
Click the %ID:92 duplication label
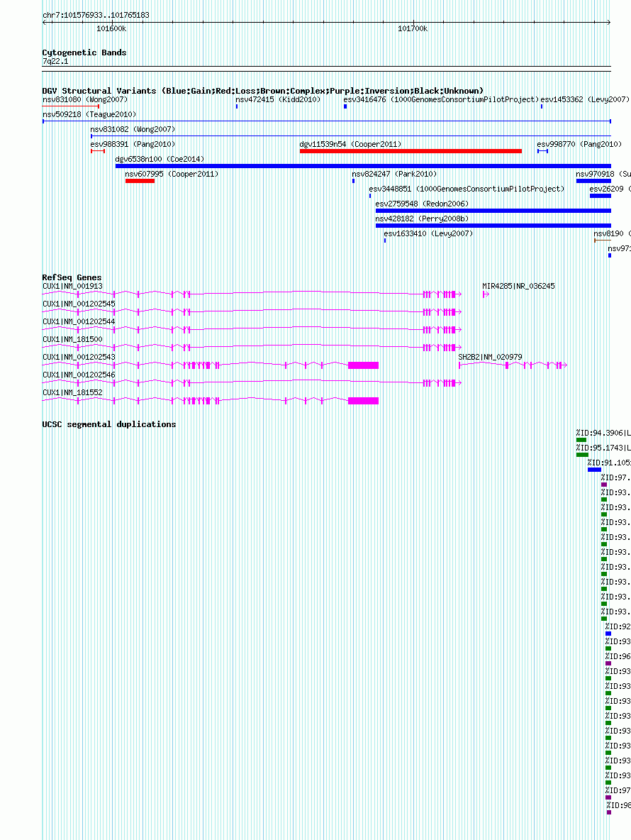point(618,626)
